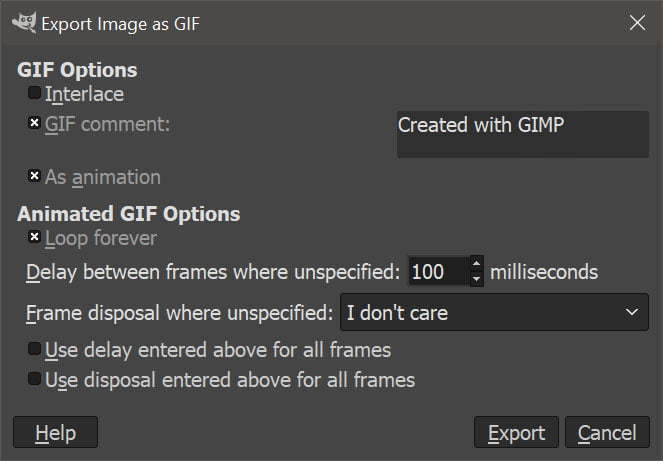This screenshot has width=663, height=461.
Task: Click the Interlace label text
Action: 85,94
